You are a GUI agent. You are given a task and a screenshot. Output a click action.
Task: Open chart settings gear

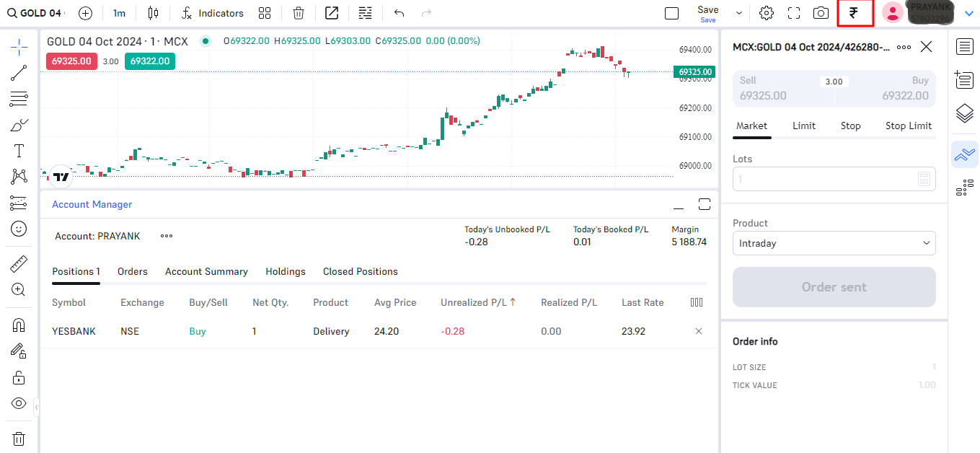(x=767, y=13)
